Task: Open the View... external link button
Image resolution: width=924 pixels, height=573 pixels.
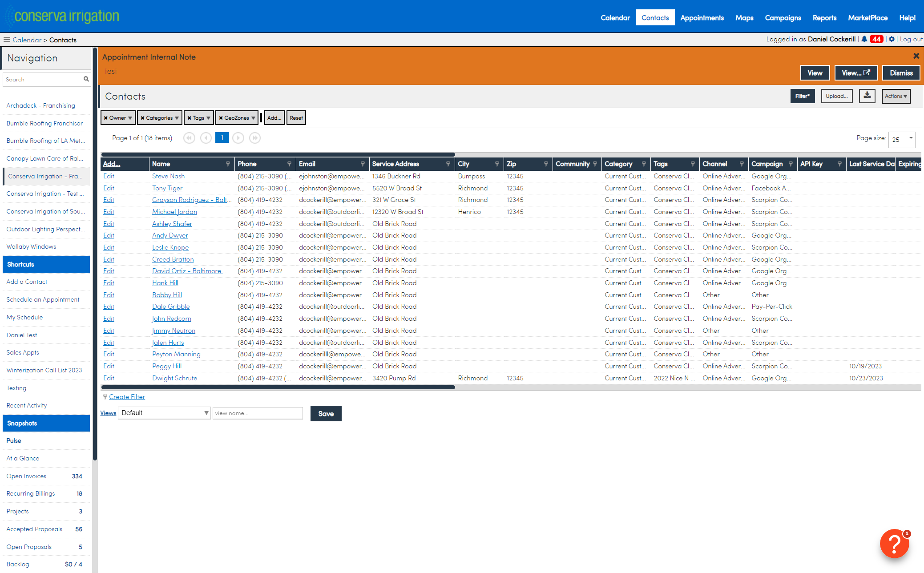Action: coord(856,73)
